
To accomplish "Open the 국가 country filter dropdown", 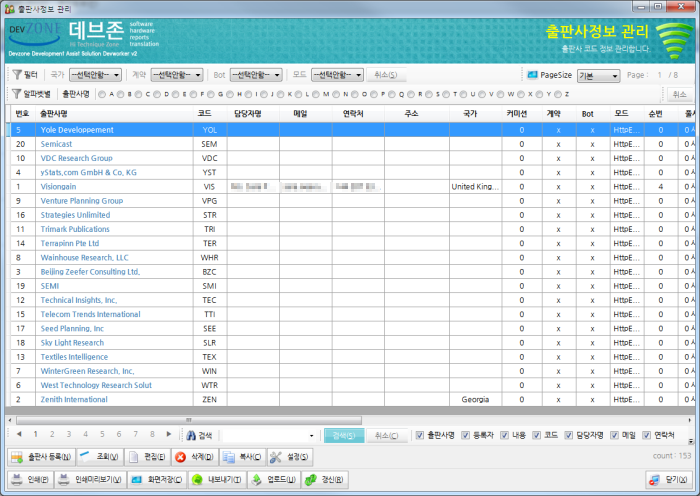I will point(96,75).
